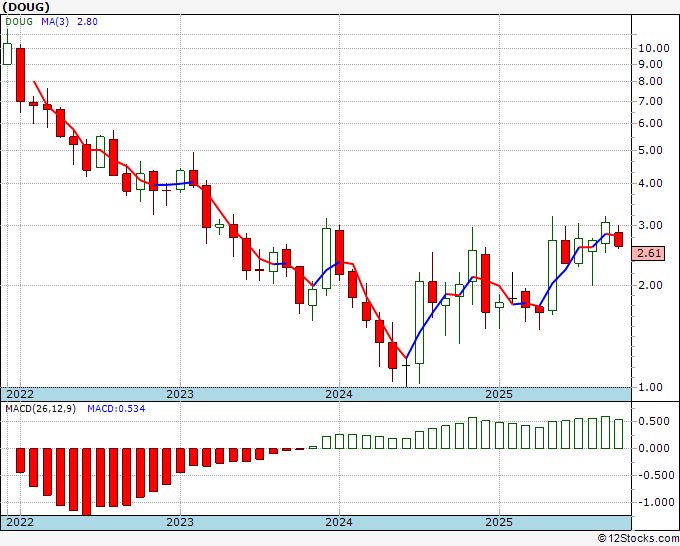680x546 pixels.
Task: Click the 2025 marker on the MACD panel axis
Action: click(498, 522)
